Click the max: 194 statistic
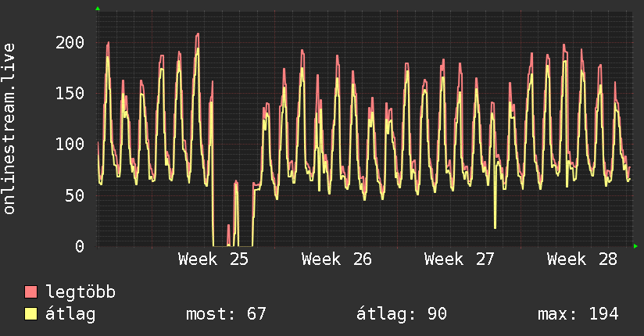The height and width of the screenshot is (336, 644). tap(578, 314)
